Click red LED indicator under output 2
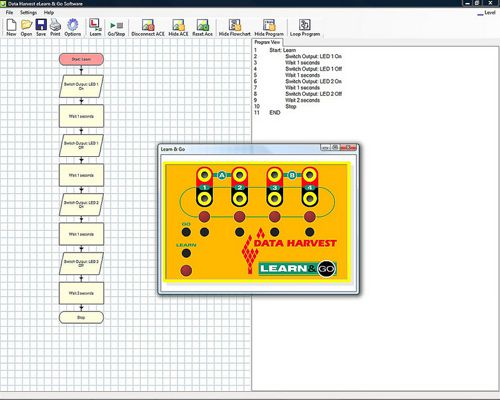 (239, 217)
